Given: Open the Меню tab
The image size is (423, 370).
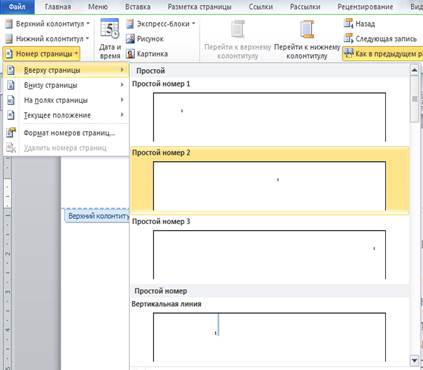Looking at the screenshot, I should pos(98,7).
